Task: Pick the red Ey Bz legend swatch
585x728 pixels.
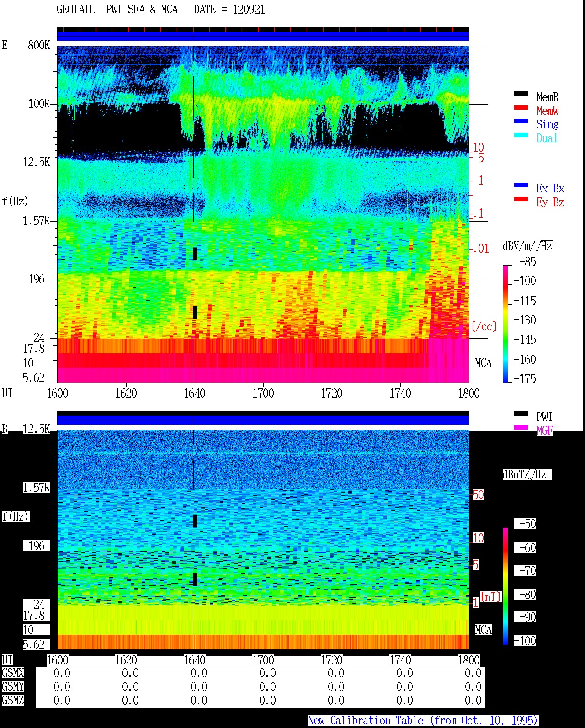Action: (521, 199)
